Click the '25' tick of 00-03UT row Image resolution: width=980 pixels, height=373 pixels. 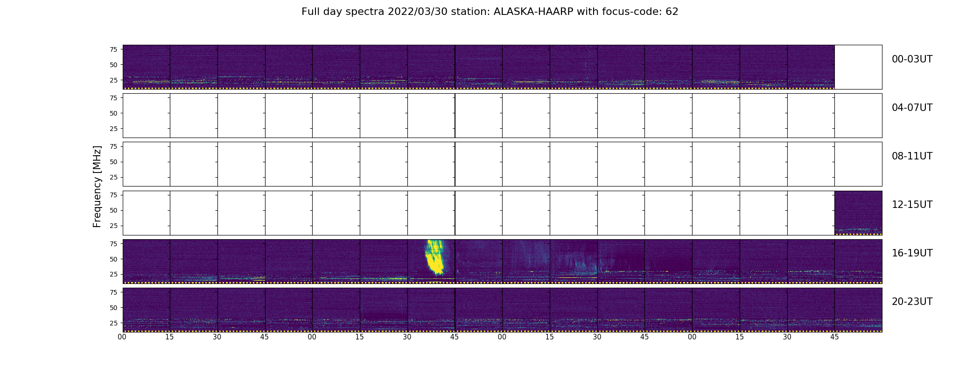tap(113, 80)
